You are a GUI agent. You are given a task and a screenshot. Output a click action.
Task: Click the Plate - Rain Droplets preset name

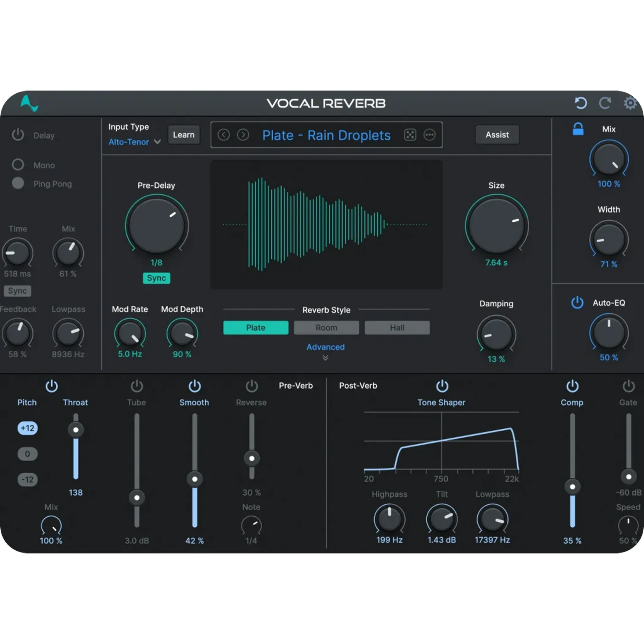pyautogui.click(x=326, y=135)
